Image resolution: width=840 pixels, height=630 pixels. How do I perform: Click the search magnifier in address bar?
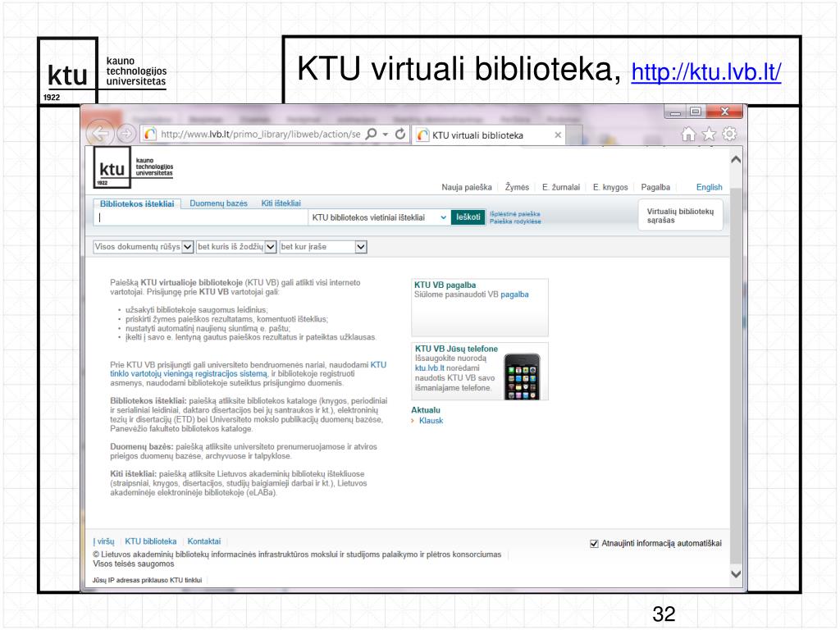coord(371,134)
